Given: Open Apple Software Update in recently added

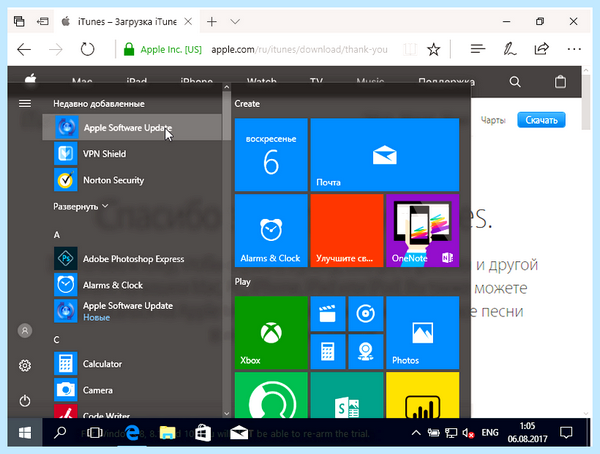Looking at the screenshot, I should pos(132,127).
